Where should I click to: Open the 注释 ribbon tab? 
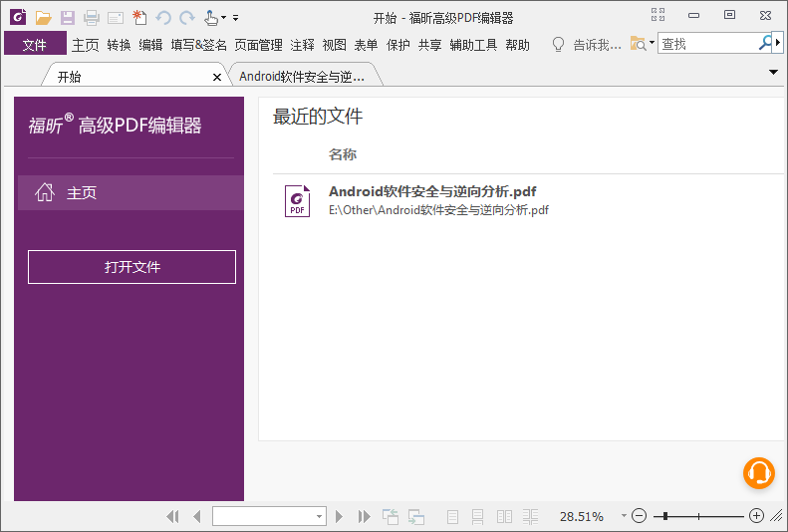(x=302, y=45)
